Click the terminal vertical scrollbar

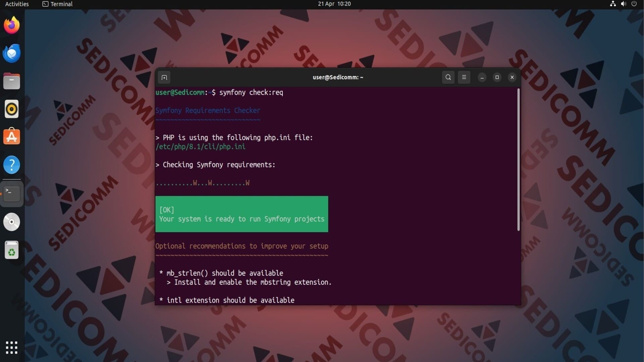click(518, 160)
